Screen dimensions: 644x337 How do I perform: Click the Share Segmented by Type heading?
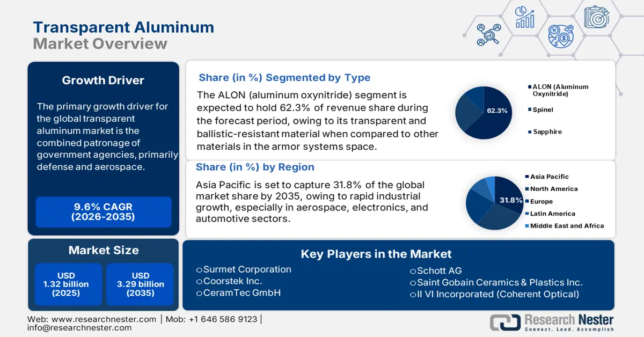pyautogui.click(x=284, y=77)
